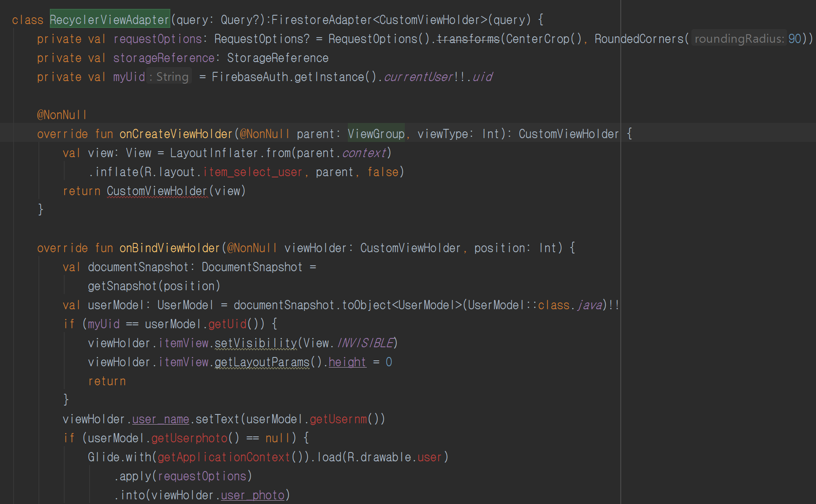816x504 pixels.
Task: Click the item_select_user layout reference
Action: coord(253,172)
